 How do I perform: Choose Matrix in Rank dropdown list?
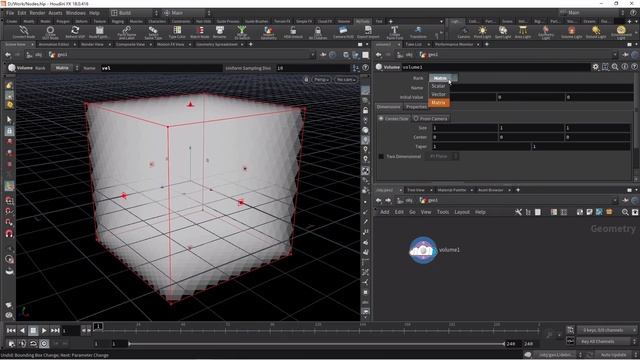point(439,102)
